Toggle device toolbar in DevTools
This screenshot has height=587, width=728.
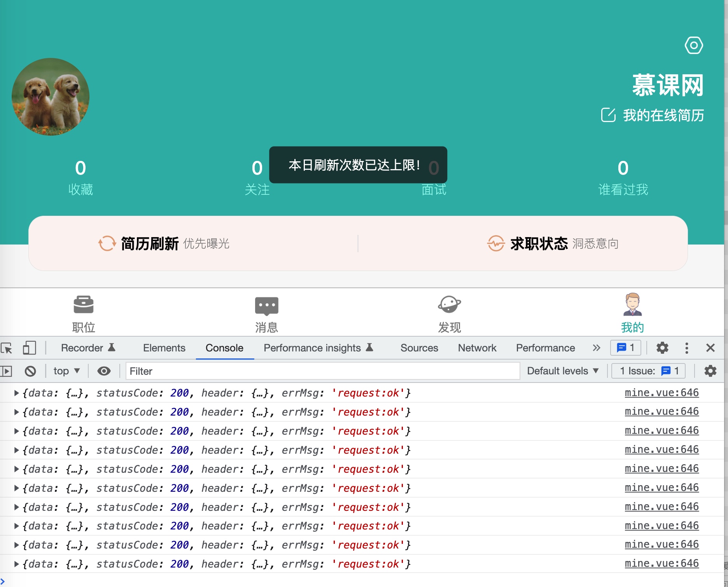tap(29, 348)
